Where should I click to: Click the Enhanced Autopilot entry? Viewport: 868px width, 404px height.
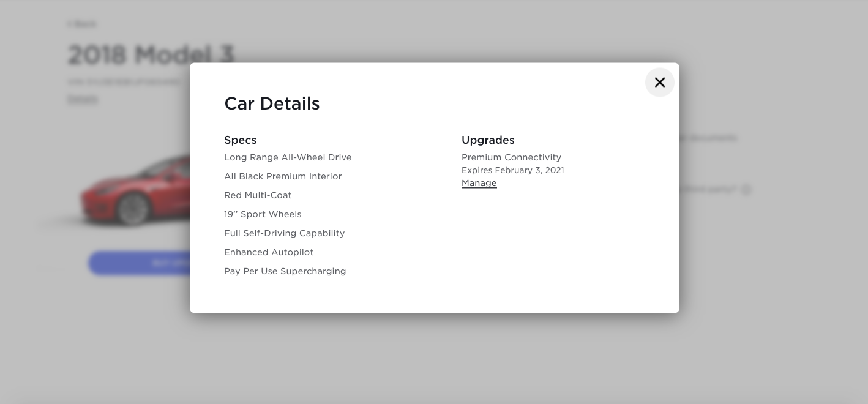(269, 252)
